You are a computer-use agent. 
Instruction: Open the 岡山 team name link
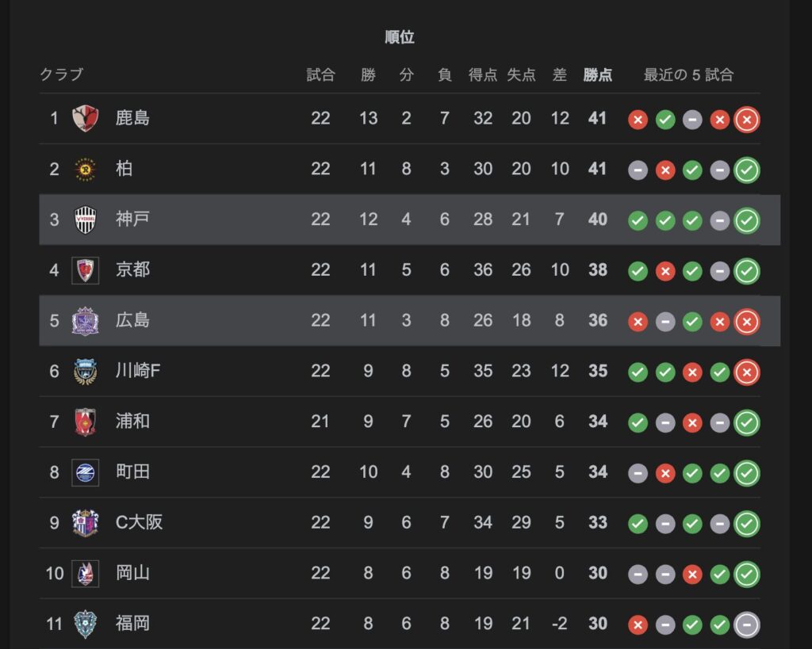132,573
